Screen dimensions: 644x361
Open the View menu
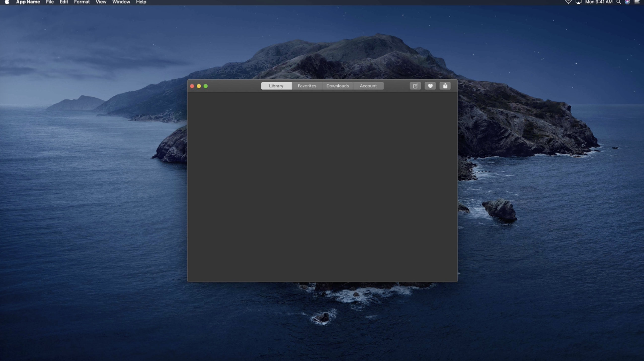[x=101, y=2]
